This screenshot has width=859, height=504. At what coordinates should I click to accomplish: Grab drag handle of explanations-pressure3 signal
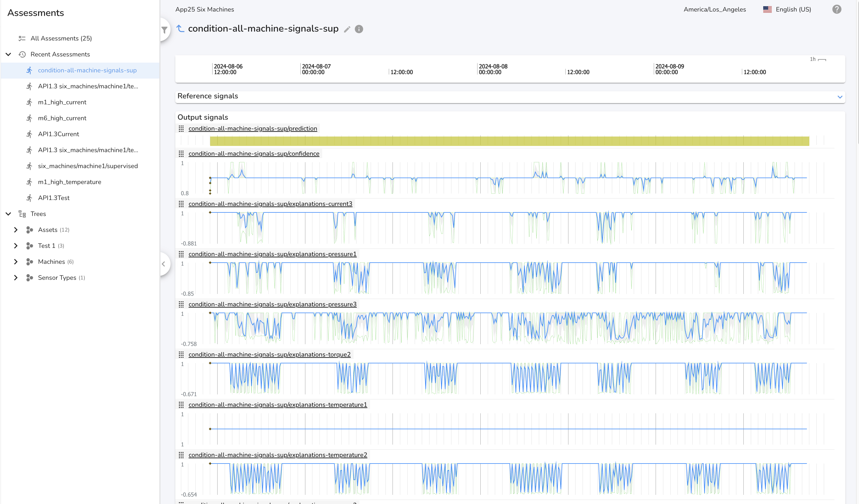(x=181, y=304)
